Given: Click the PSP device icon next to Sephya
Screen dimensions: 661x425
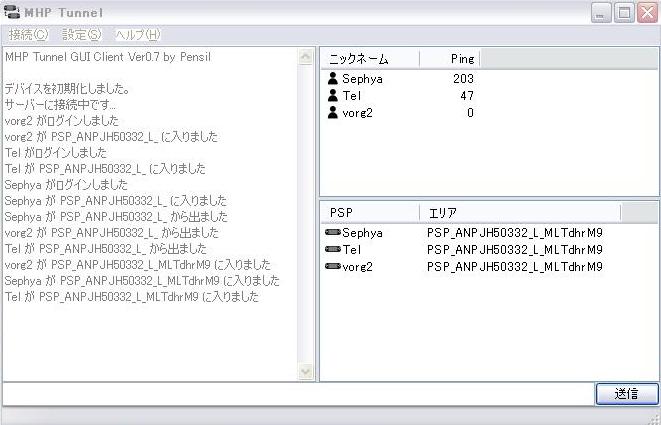Looking at the screenshot, I should coord(333,232).
